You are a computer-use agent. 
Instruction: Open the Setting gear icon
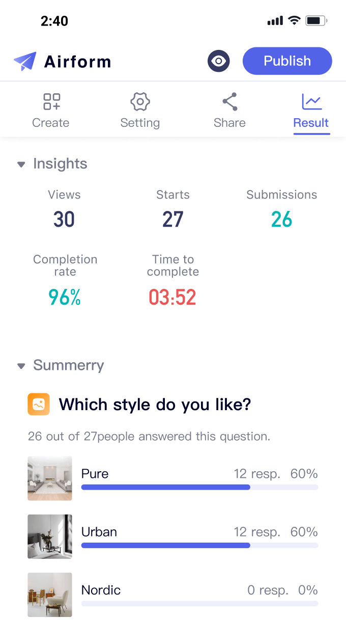[140, 101]
